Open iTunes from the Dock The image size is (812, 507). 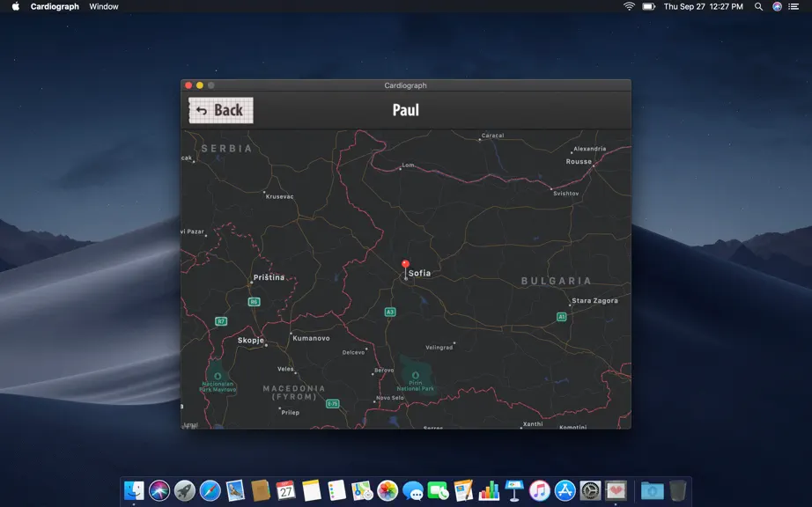(540, 490)
